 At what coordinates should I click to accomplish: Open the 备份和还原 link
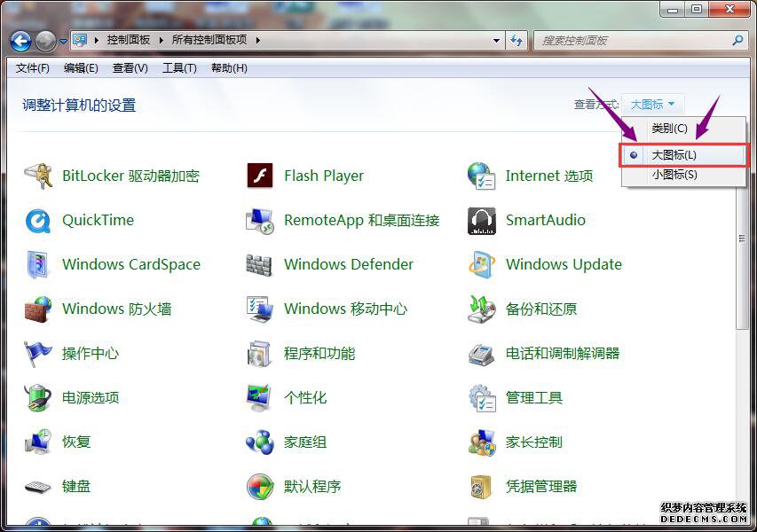click(541, 309)
